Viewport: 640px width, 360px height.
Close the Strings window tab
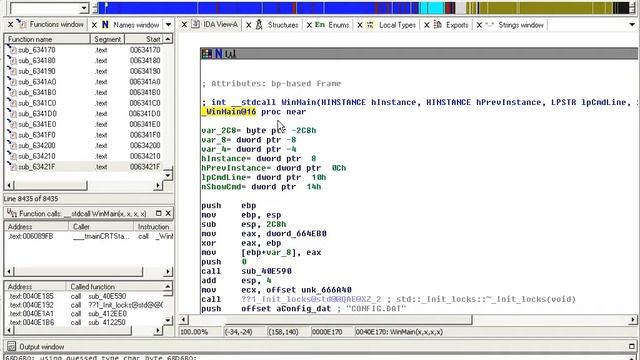click(479, 25)
